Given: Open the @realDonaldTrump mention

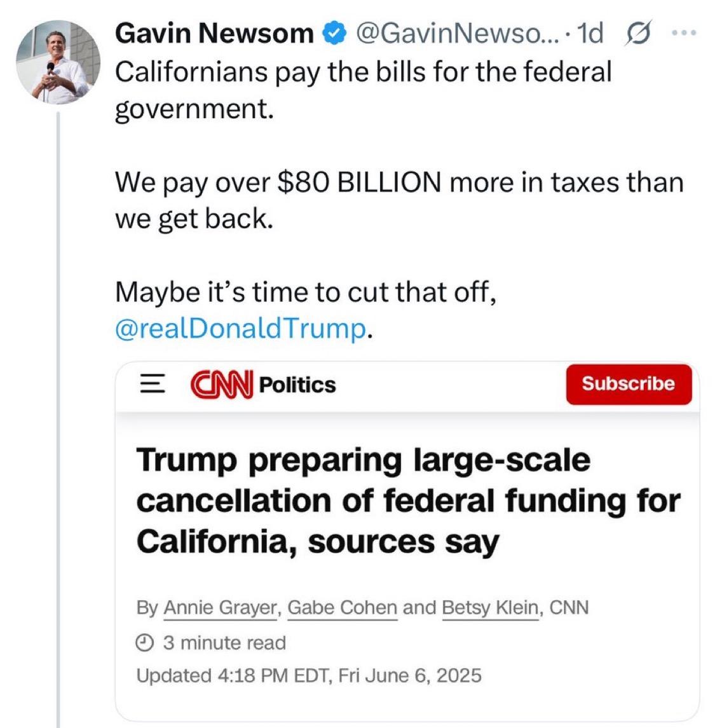Looking at the screenshot, I should coord(240,329).
